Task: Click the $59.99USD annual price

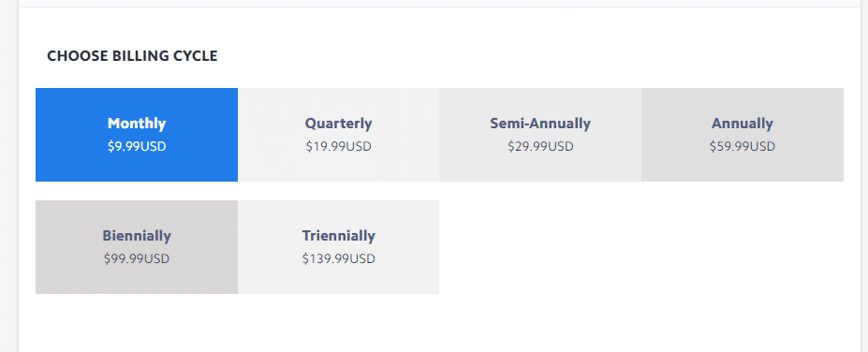Action: point(743,147)
